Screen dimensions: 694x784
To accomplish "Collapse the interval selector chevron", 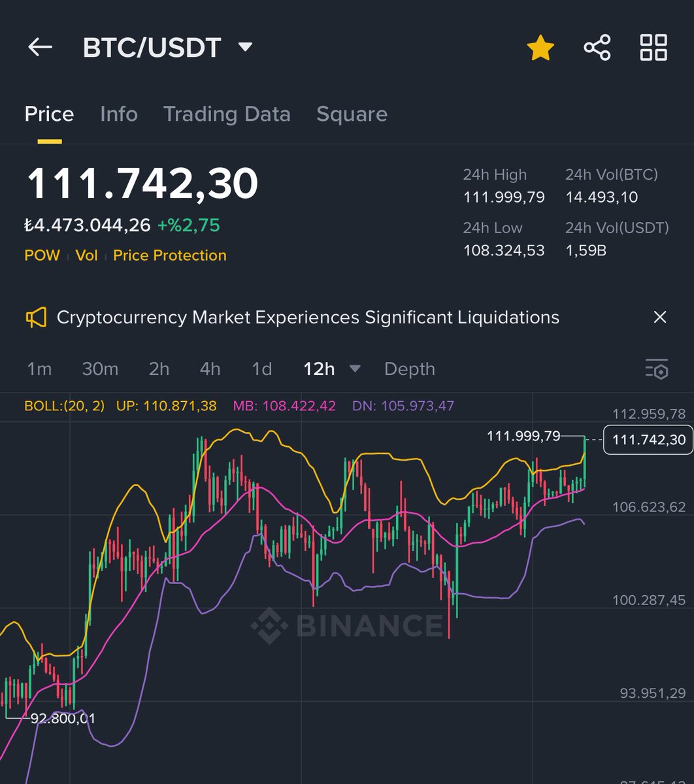I will click(x=355, y=369).
